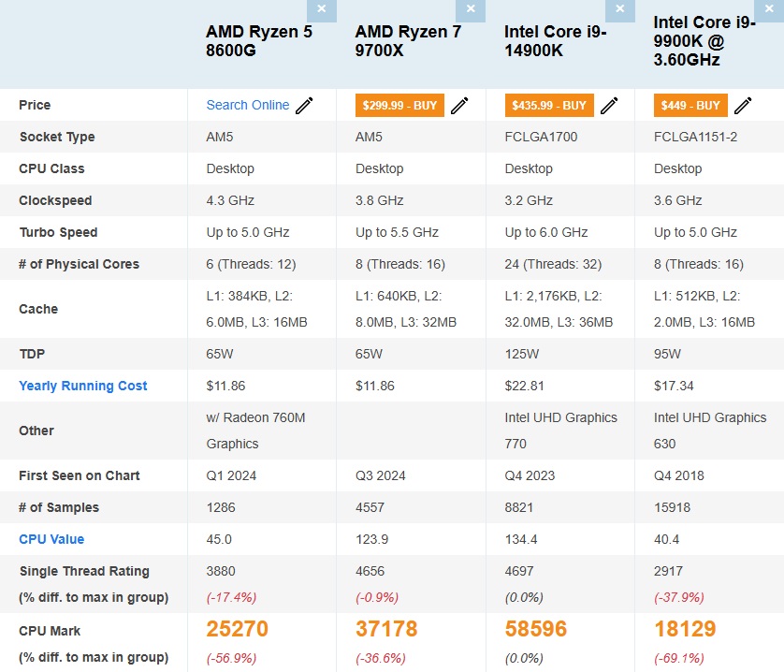Image resolution: width=784 pixels, height=672 pixels.
Task: Edit price pencil for Ryzen 5 8600G
Action: 304,106
